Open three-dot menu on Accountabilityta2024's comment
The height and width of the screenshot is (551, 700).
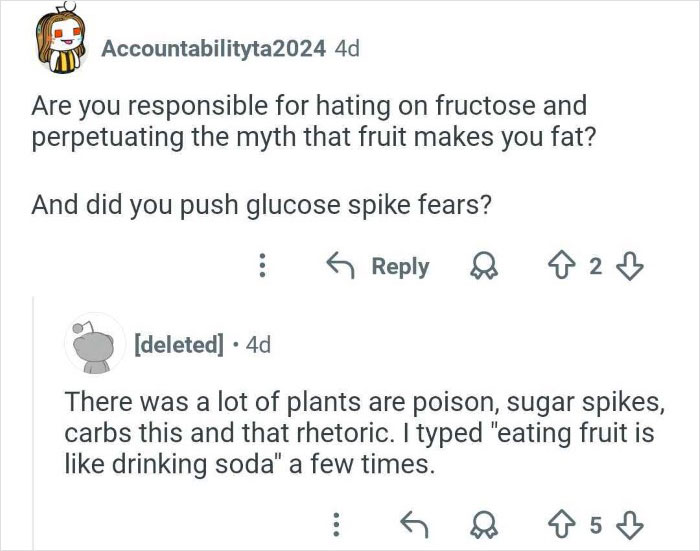click(x=261, y=267)
